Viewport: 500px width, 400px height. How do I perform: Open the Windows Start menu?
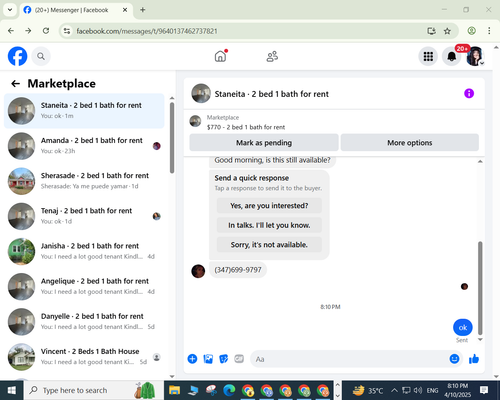[x=12, y=390]
